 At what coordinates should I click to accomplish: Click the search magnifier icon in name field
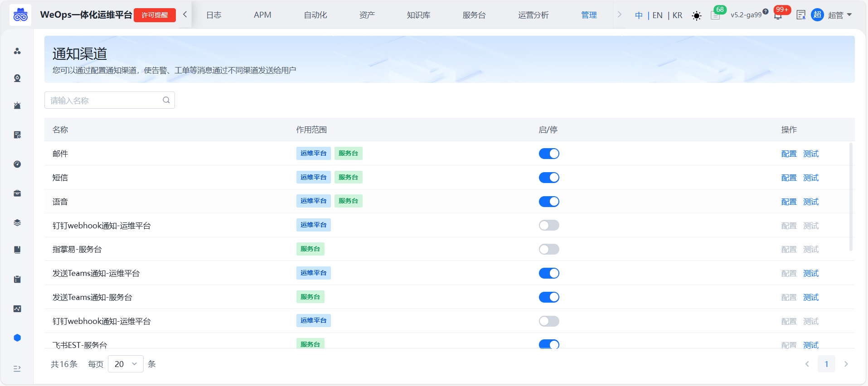(166, 100)
